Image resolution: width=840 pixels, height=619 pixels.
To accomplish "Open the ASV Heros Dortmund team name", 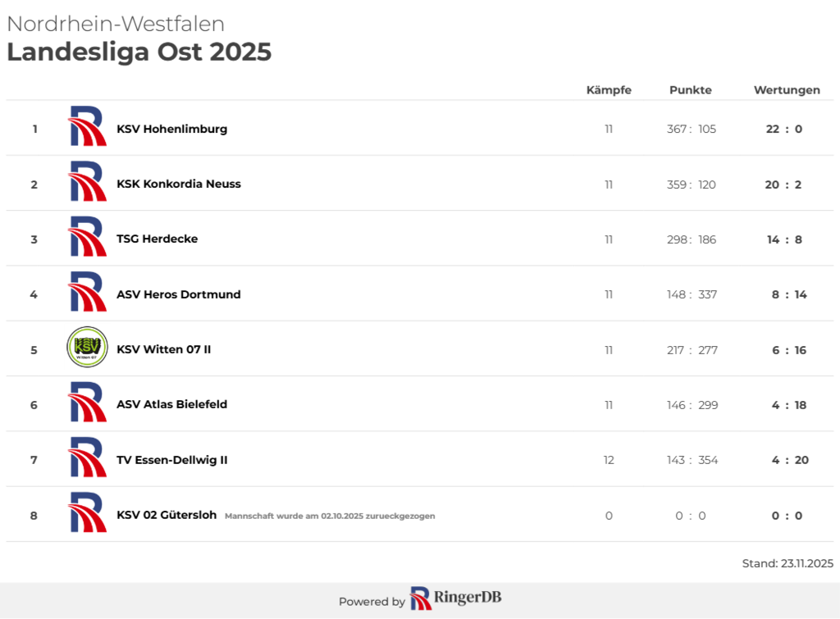I will (179, 294).
